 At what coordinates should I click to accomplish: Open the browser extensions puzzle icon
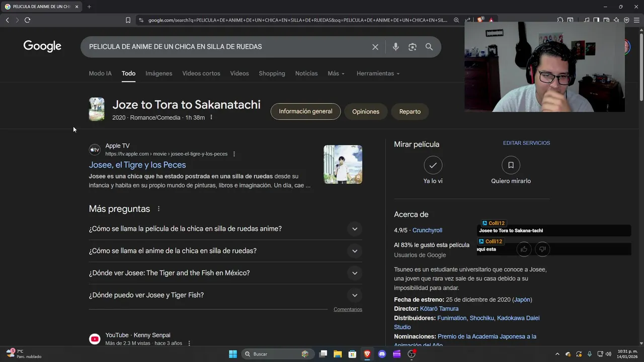[x=560, y=20]
